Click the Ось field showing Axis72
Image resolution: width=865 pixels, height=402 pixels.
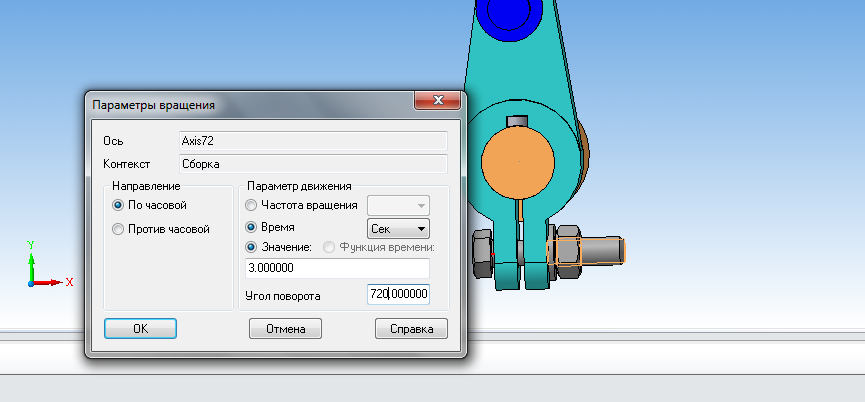click(312, 141)
